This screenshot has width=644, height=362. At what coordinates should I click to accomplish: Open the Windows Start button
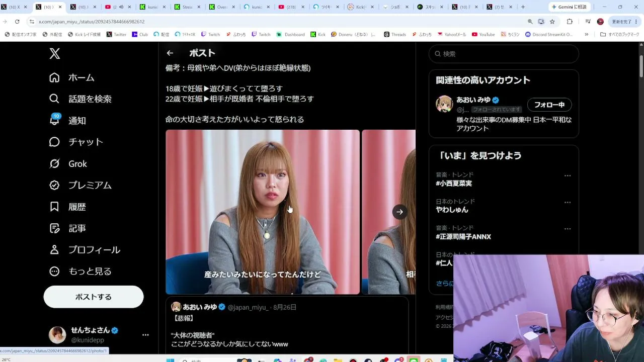[170, 360]
